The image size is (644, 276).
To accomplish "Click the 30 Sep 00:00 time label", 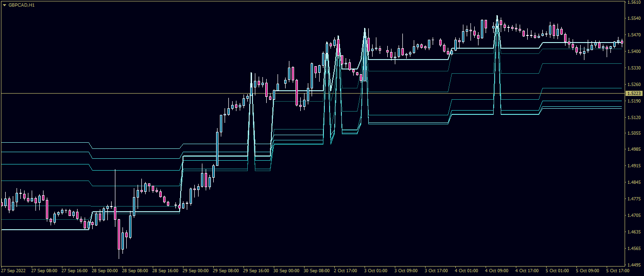I will 287,271.
